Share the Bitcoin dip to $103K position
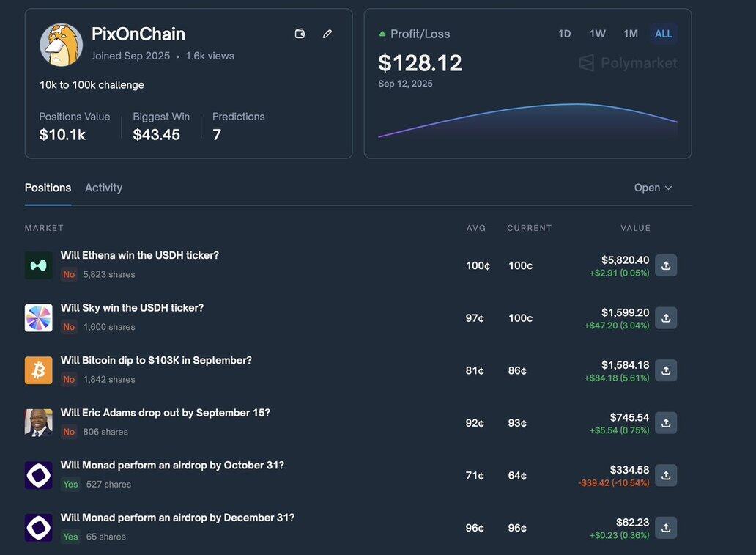The height and width of the screenshot is (555, 756). coord(666,371)
